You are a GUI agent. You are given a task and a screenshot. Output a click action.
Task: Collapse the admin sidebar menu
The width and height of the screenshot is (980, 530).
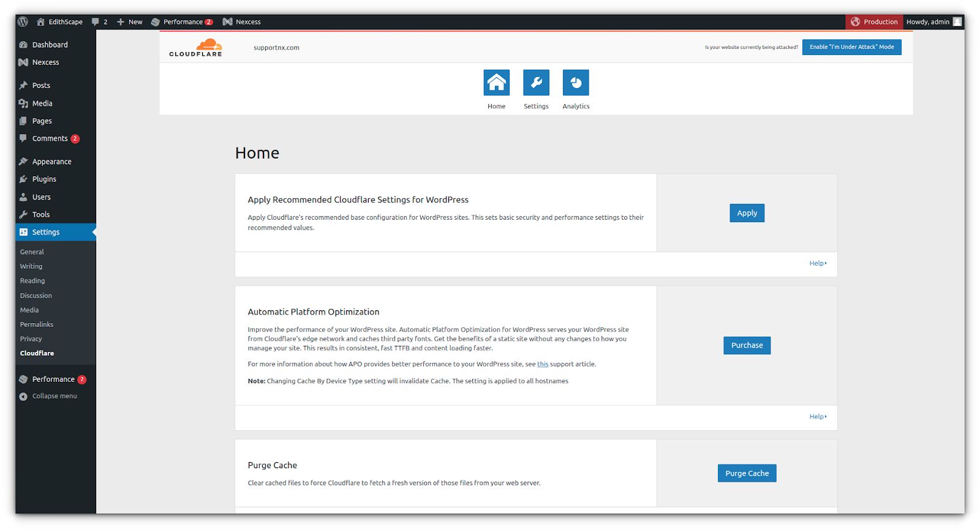[x=48, y=396]
